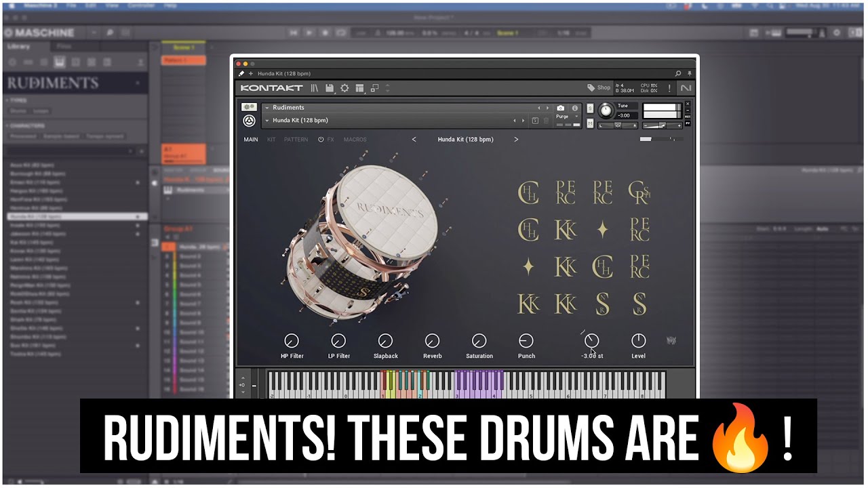The image size is (868, 488).
Task: Click the Saturation knob
Action: [479, 341]
